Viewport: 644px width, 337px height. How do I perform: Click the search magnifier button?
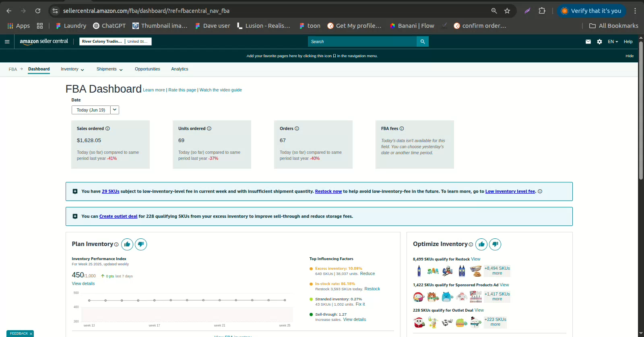422,41
